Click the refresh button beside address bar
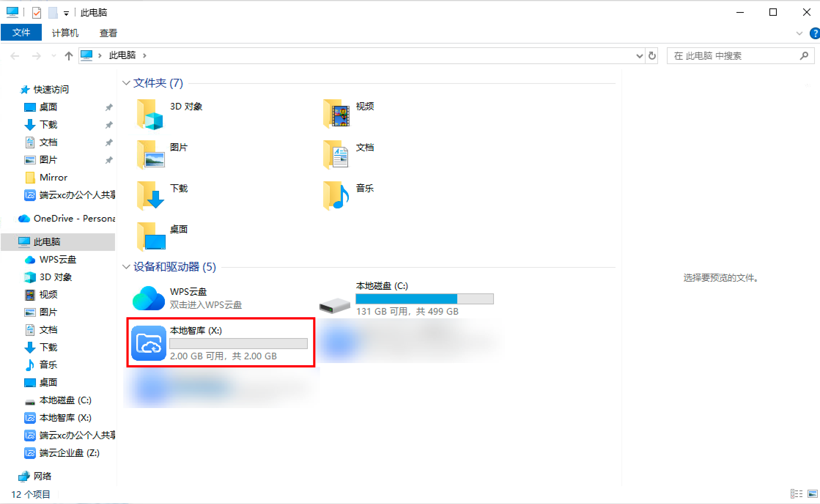The height and width of the screenshot is (504, 820). 652,56
